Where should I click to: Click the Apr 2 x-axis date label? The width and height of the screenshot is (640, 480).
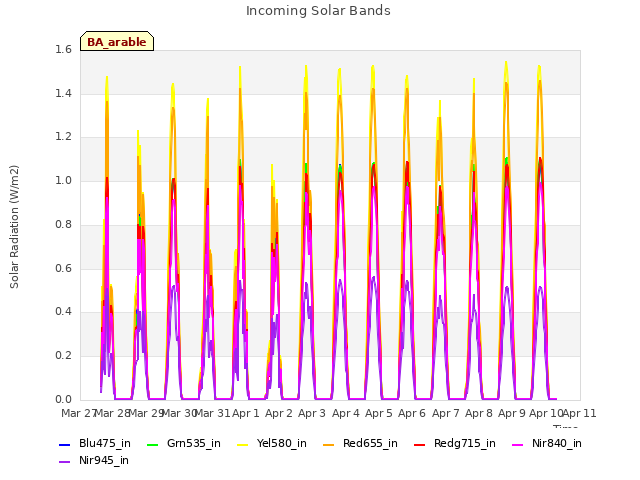[x=279, y=413]
